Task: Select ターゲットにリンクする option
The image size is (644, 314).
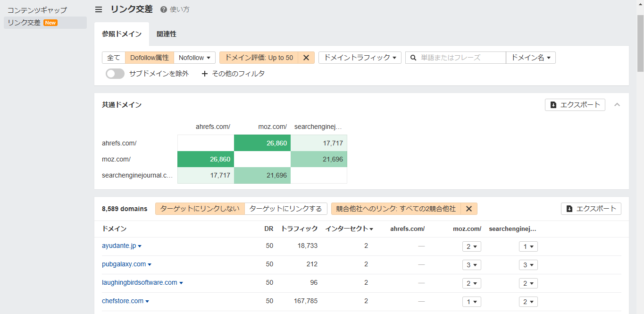Action: tap(285, 209)
